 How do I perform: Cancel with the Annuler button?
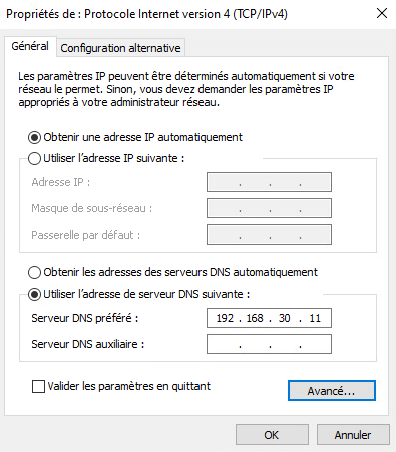[x=353, y=435]
